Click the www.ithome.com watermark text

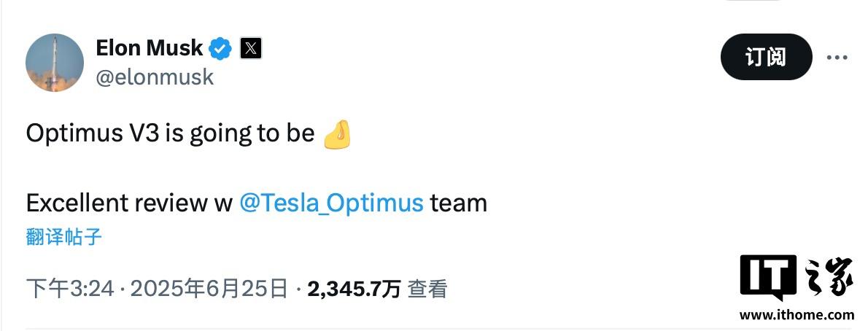click(x=797, y=315)
